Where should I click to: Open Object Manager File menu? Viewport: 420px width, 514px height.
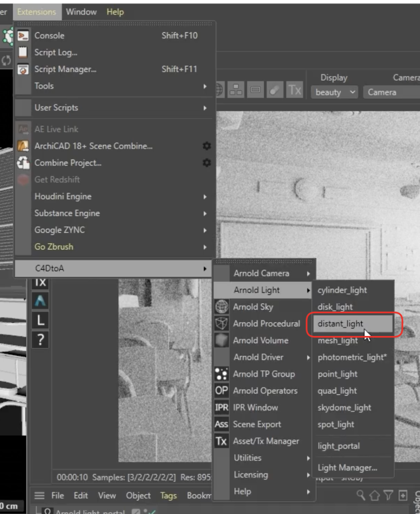point(57,496)
